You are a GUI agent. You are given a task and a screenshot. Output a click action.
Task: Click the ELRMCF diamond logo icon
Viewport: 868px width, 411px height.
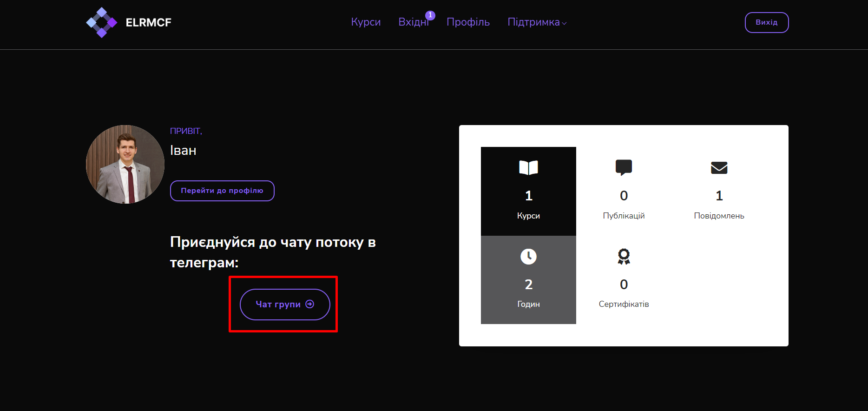102,22
